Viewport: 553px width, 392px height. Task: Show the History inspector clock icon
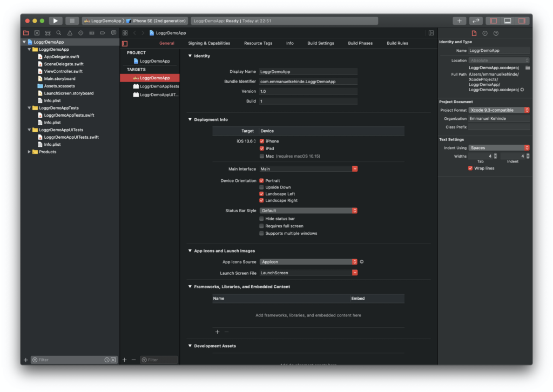(485, 33)
